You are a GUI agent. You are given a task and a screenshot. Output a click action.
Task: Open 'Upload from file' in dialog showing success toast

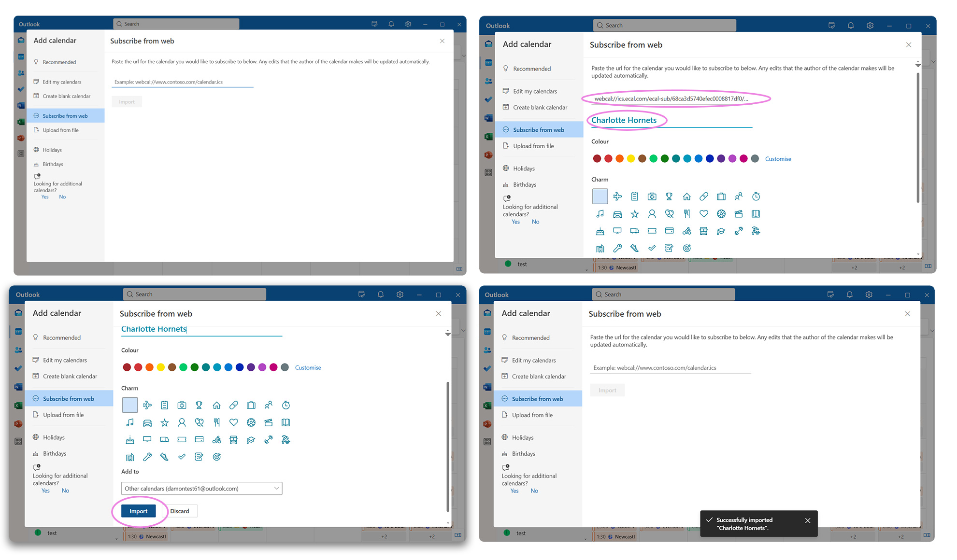(532, 415)
